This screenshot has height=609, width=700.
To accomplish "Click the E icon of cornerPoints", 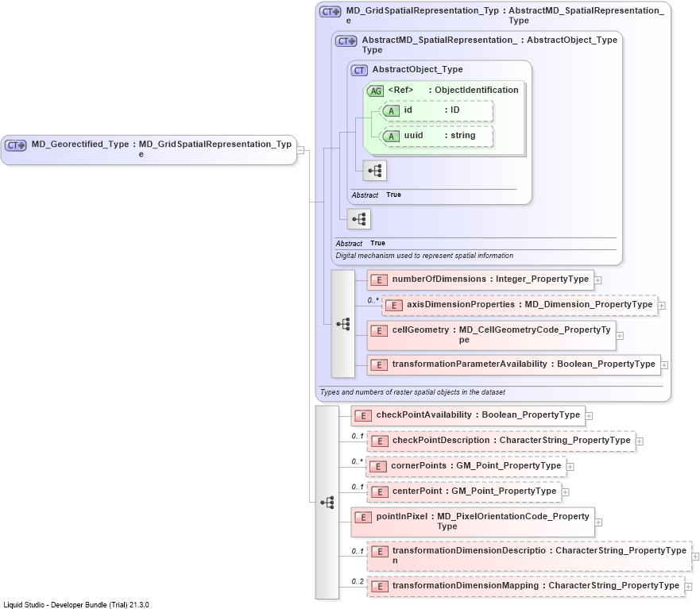I will pos(378,467).
